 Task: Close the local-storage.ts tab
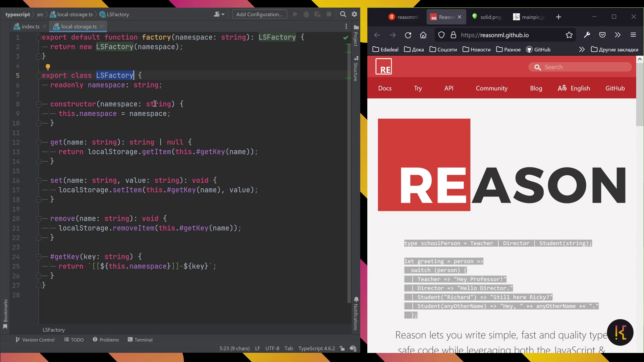point(102,26)
